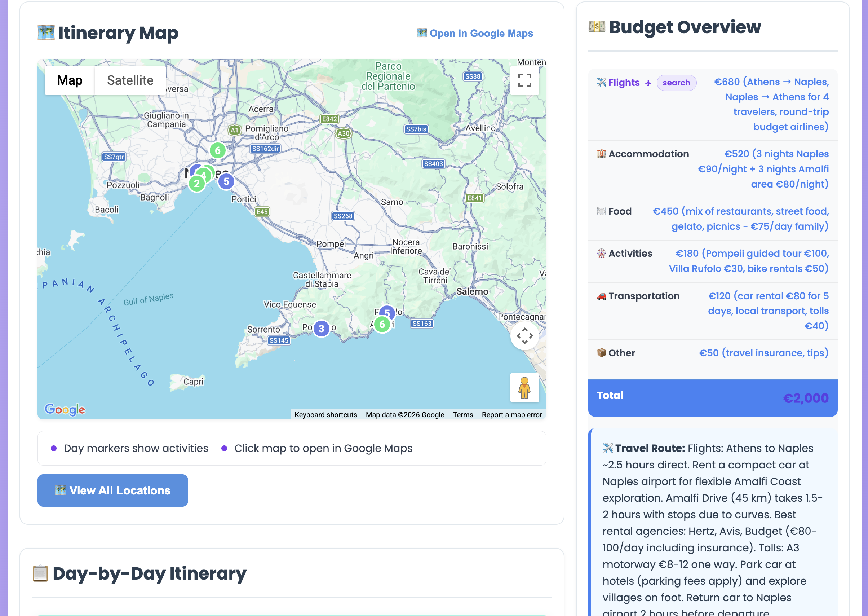Toggle fullscreen view on the map
Viewport: 868px width, 616px height.
coord(524,80)
